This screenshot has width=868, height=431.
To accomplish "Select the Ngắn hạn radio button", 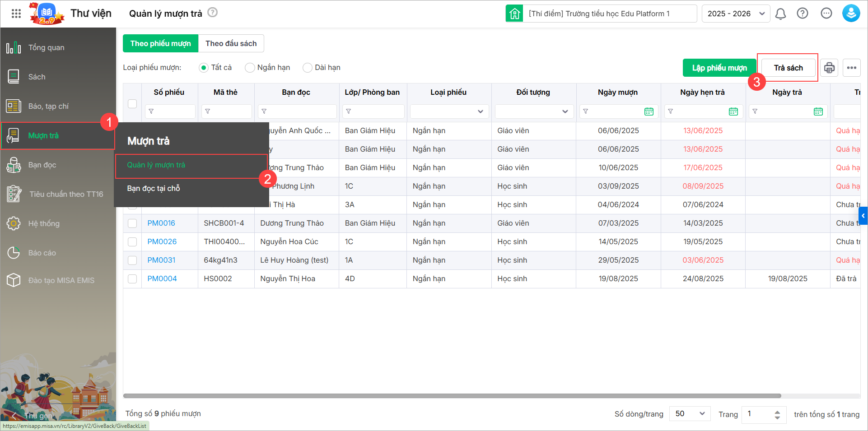I will click(250, 68).
